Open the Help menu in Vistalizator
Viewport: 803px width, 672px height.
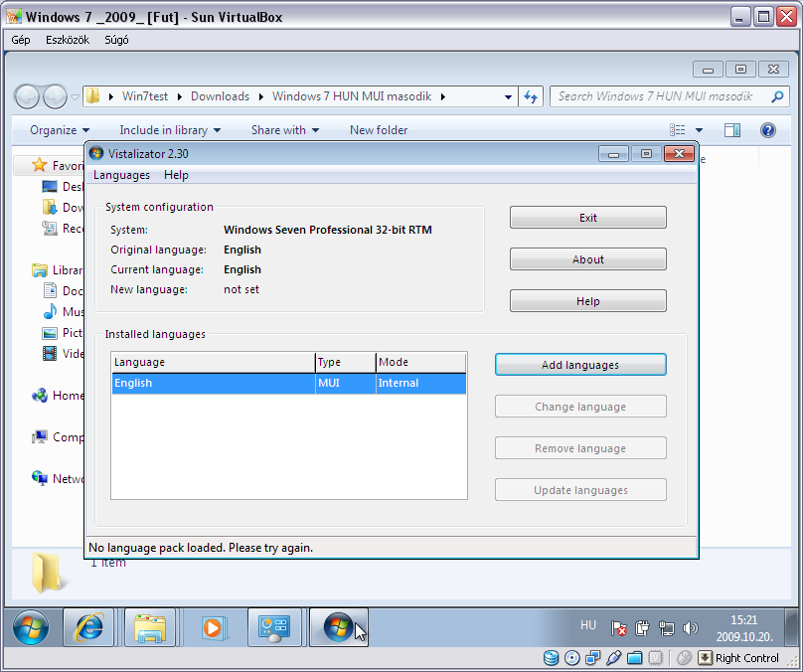coord(176,175)
